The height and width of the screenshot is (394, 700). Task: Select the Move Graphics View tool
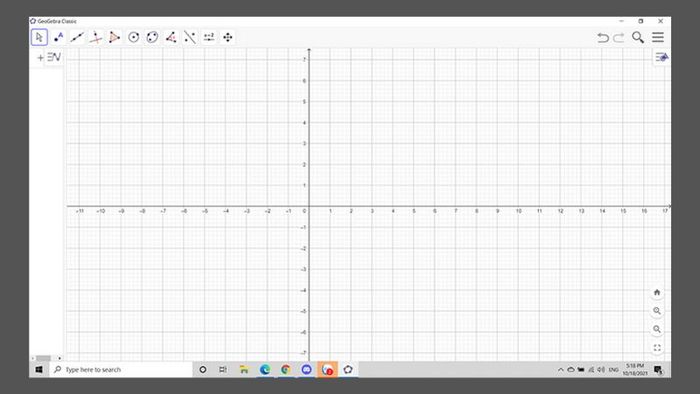click(228, 37)
